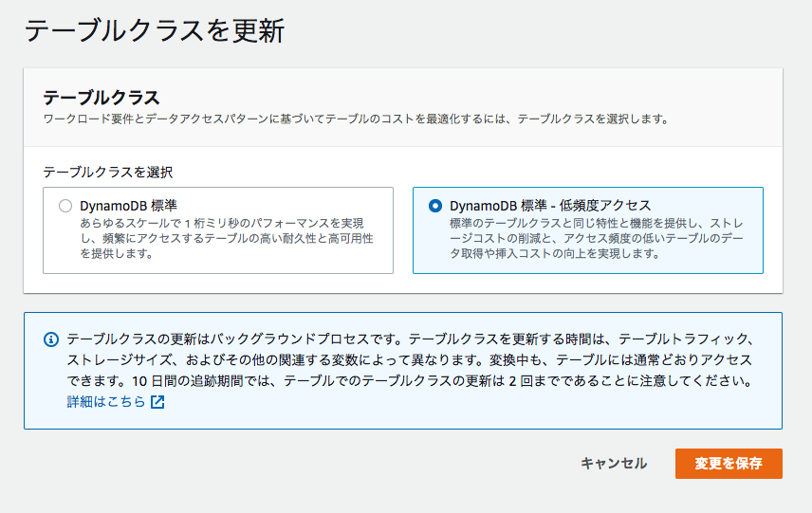Screen dimensions: 812x513
Task: Click the DynamoDB 標準 card description text
Action: pyautogui.click(x=227, y=238)
